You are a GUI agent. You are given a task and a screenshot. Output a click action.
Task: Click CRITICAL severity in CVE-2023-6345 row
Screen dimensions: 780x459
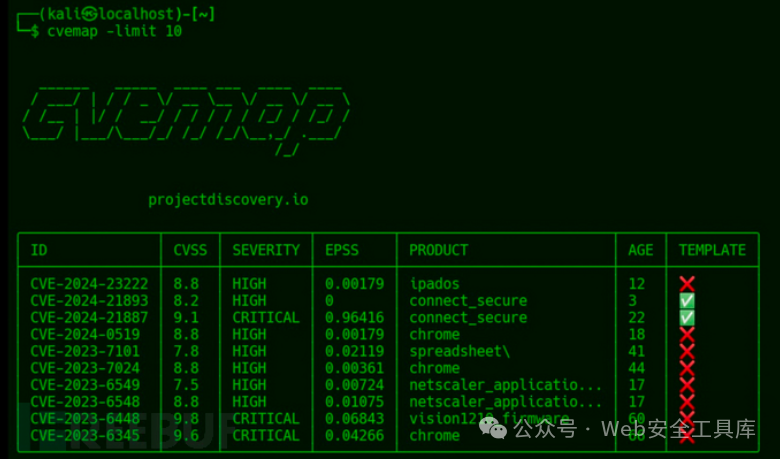tap(266, 436)
